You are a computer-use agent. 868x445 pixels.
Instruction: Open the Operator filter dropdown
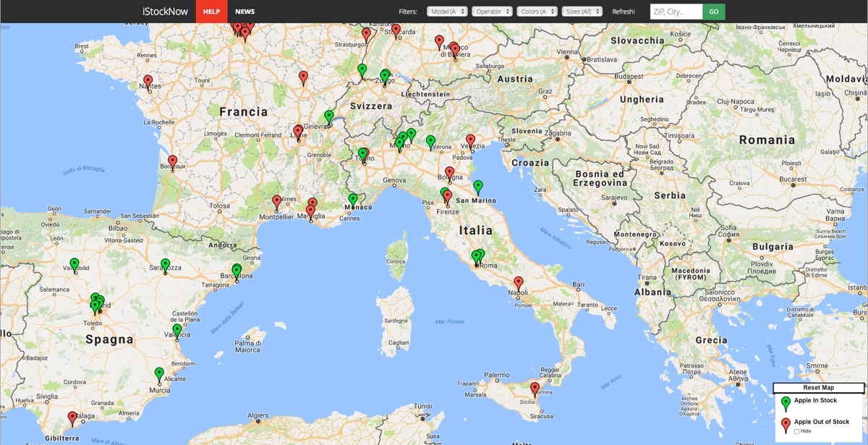coord(492,12)
